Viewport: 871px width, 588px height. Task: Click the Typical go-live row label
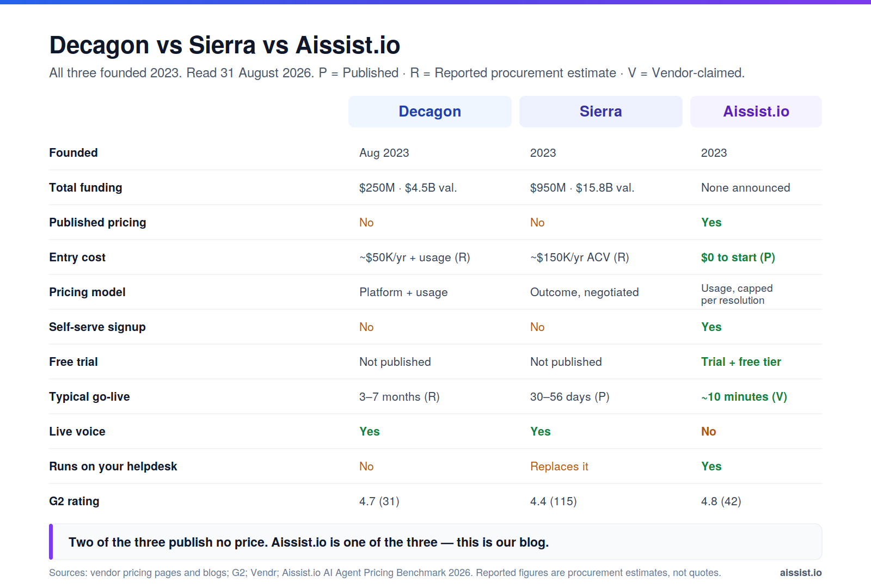89,397
